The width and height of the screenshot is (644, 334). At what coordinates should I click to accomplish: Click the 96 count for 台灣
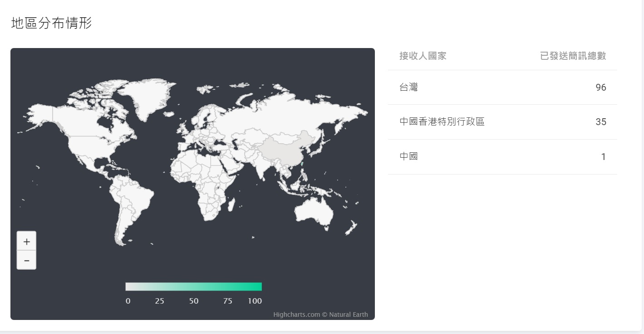[x=600, y=87]
